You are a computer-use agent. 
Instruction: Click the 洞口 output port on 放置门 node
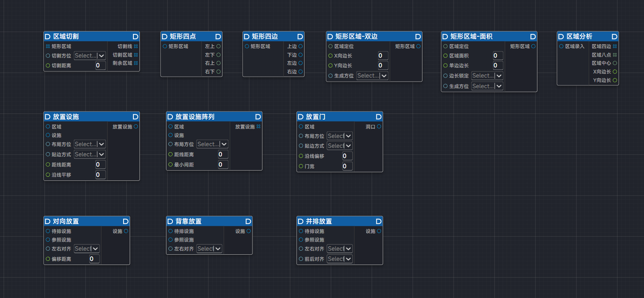(379, 127)
